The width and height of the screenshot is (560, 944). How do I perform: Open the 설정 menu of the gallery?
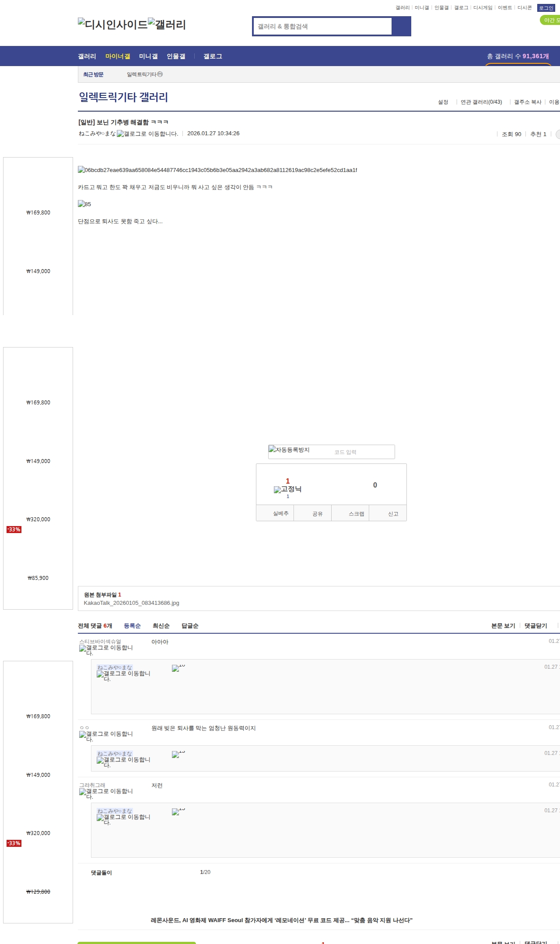[443, 102]
